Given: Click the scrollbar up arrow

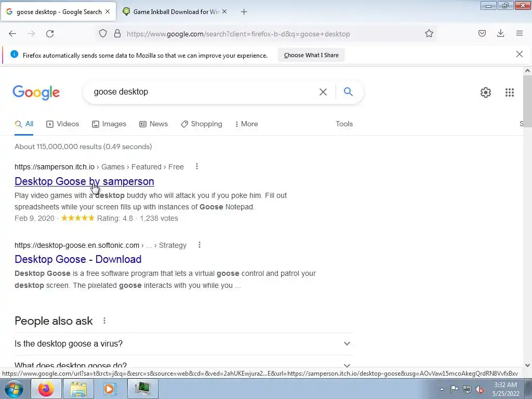Looking at the screenshot, I should [527, 71].
